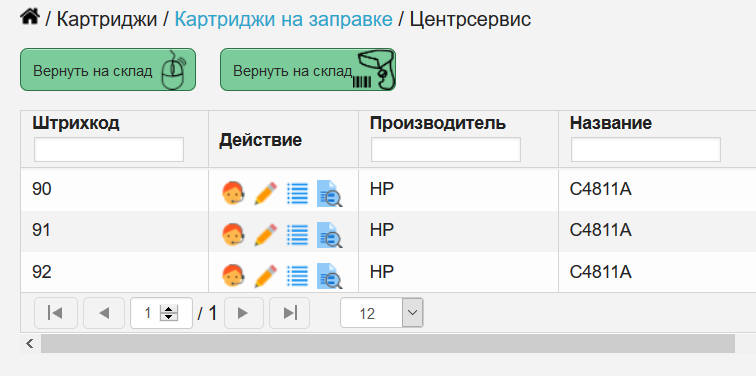
Task: Click HP cell in row 90
Action: click(x=459, y=189)
